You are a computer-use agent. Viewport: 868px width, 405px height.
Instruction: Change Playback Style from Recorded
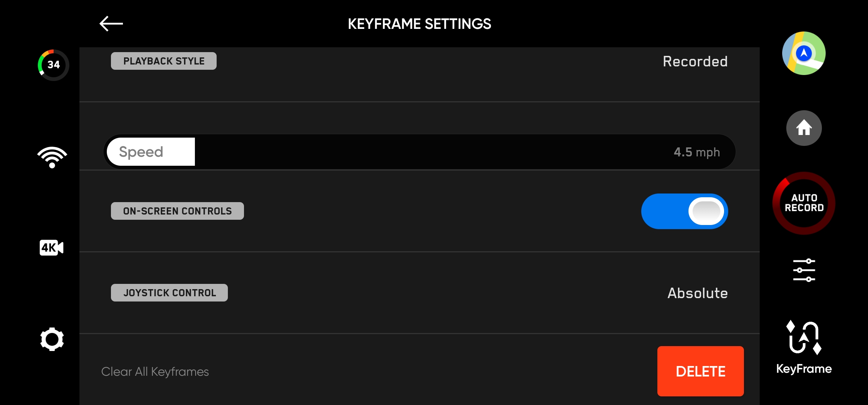pyautogui.click(x=695, y=61)
